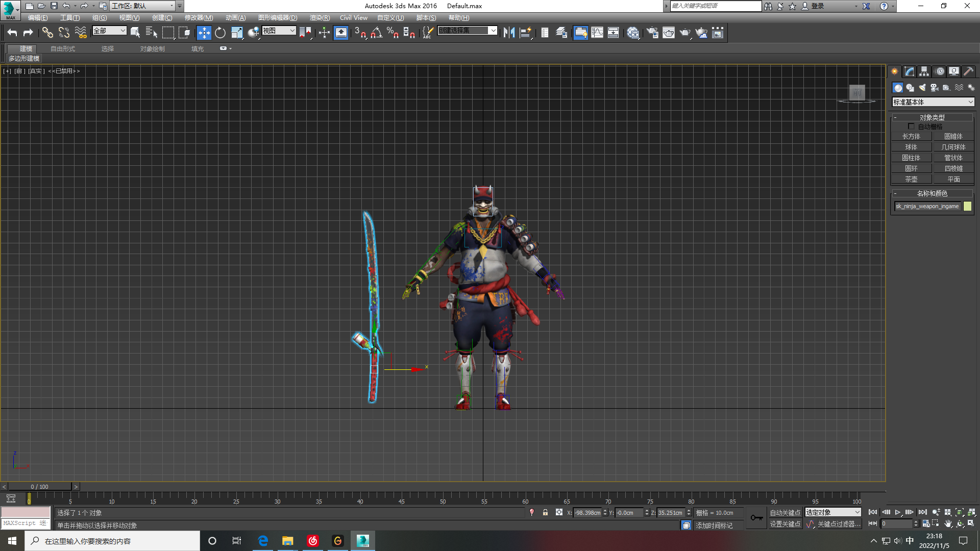Choose the Select Object tool
The height and width of the screenshot is (551, 980).
point(135,33)
